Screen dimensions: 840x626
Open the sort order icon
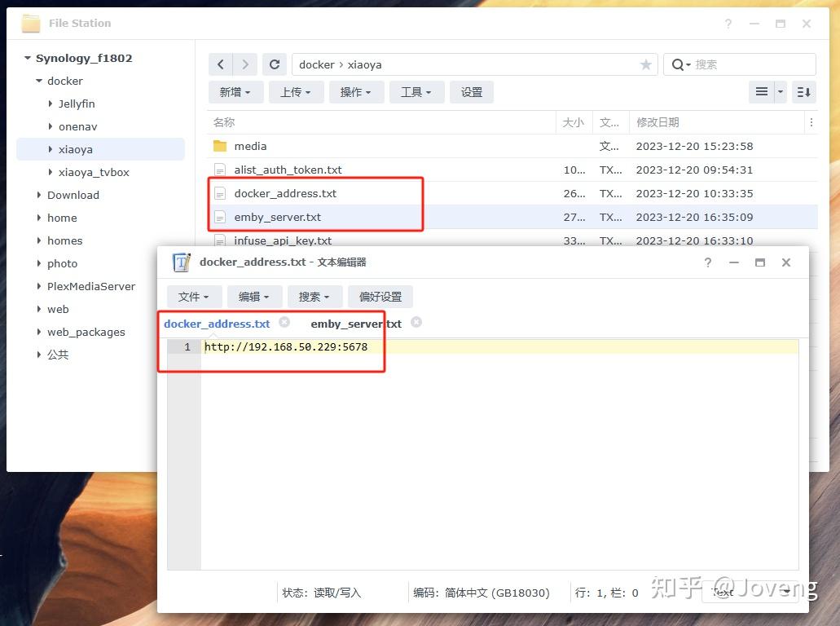(x=803, y=92)
